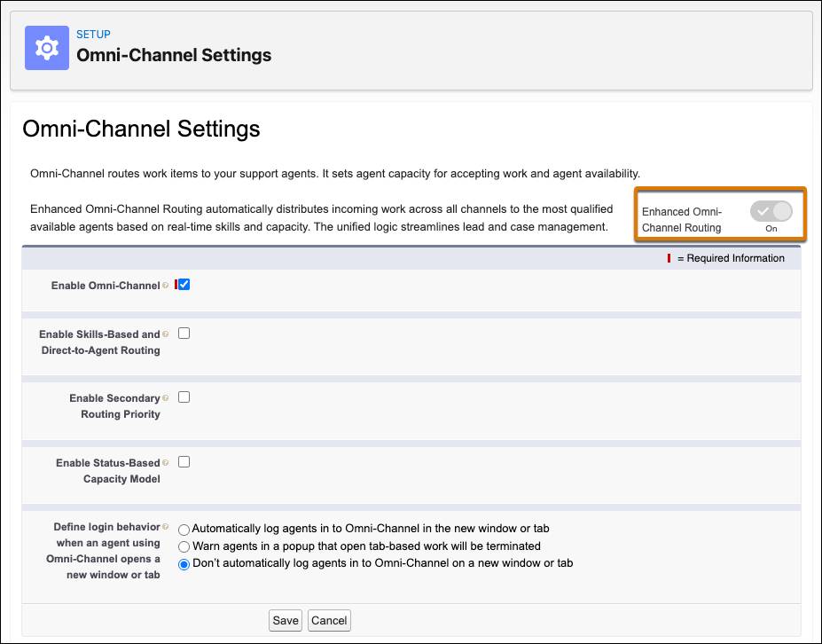
Task: Click the SETUP breadcrumb link
Action: tap(93, 35)
